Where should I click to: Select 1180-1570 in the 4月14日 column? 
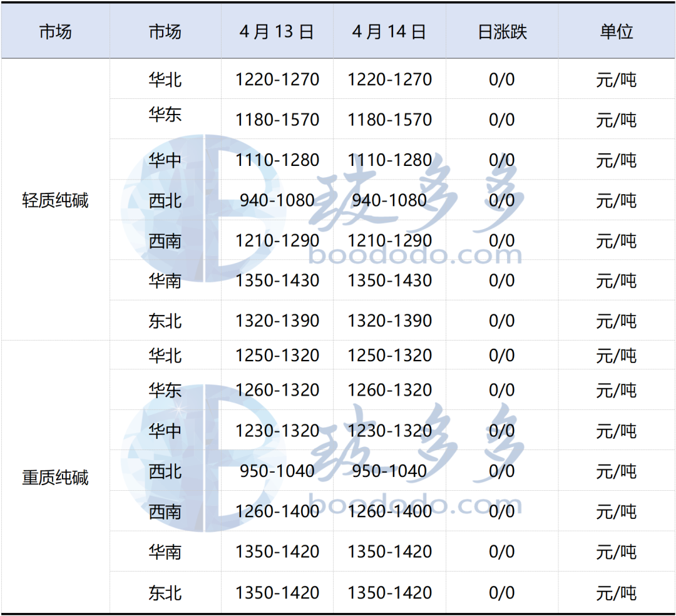coord(389,120)
